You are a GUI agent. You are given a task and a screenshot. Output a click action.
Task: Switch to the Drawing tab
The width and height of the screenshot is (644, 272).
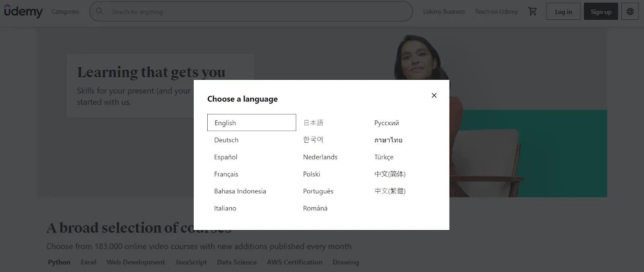346,262
